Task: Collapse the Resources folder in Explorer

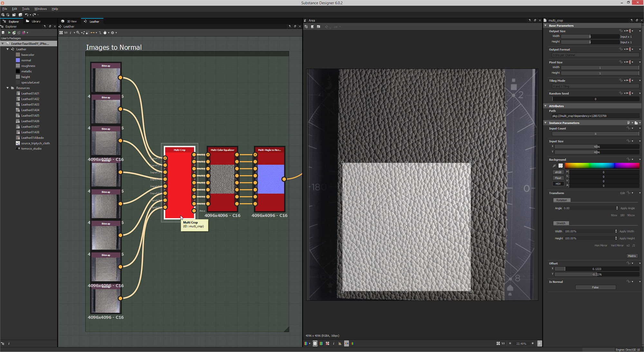Action: coord(8,88)
